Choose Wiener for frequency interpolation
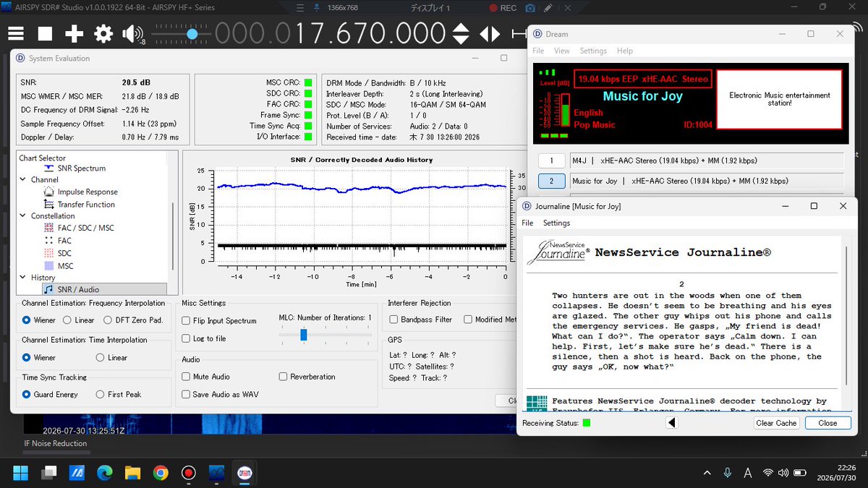 point(38,320)
